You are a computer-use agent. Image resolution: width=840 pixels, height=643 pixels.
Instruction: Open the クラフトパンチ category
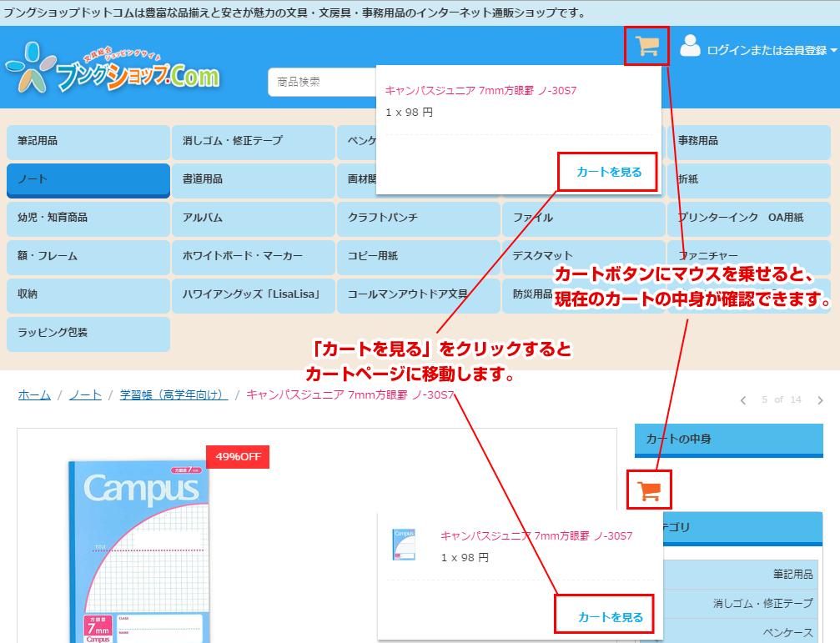tap(419, 219)
